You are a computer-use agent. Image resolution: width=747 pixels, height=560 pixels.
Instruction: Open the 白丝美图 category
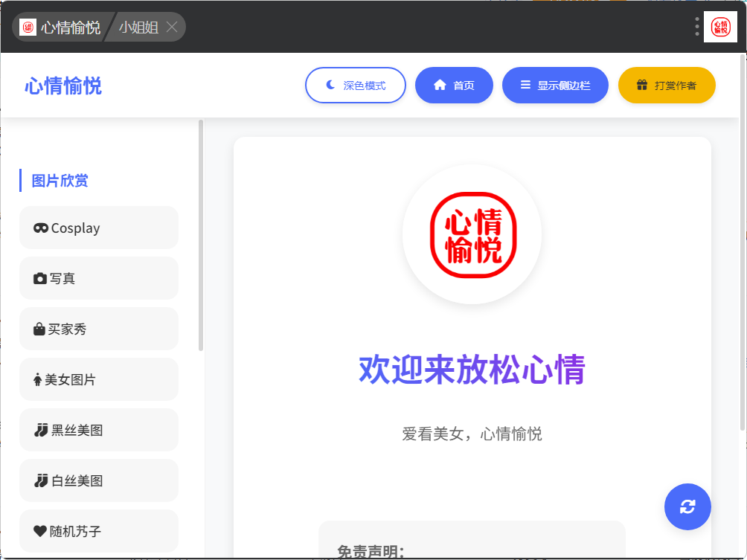pyautogui.click(x=99, y=480)
